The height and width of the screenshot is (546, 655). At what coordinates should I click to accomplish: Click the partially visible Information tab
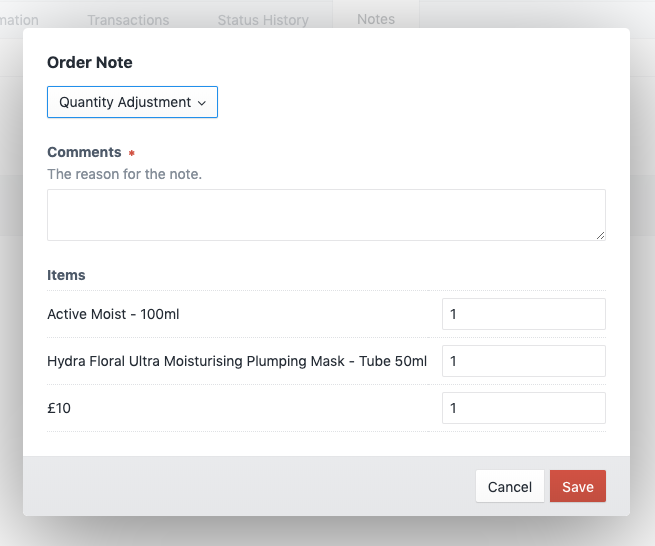click(x=20, y=20)
